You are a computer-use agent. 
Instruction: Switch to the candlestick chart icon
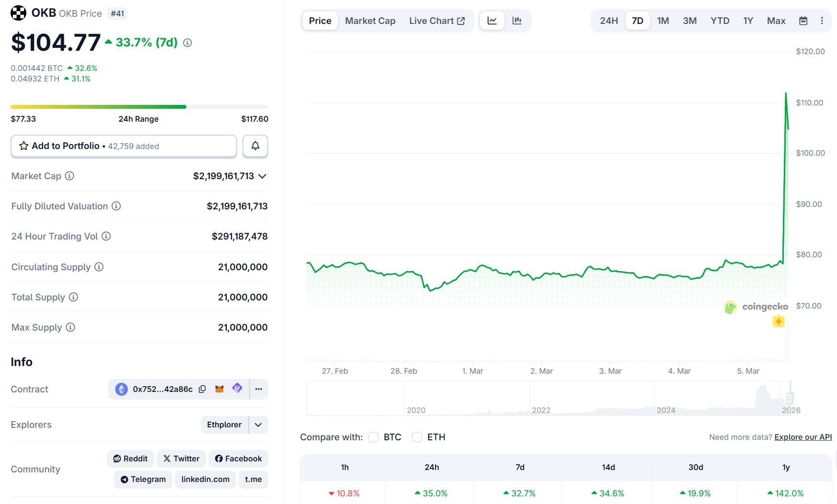coord(516,21)
